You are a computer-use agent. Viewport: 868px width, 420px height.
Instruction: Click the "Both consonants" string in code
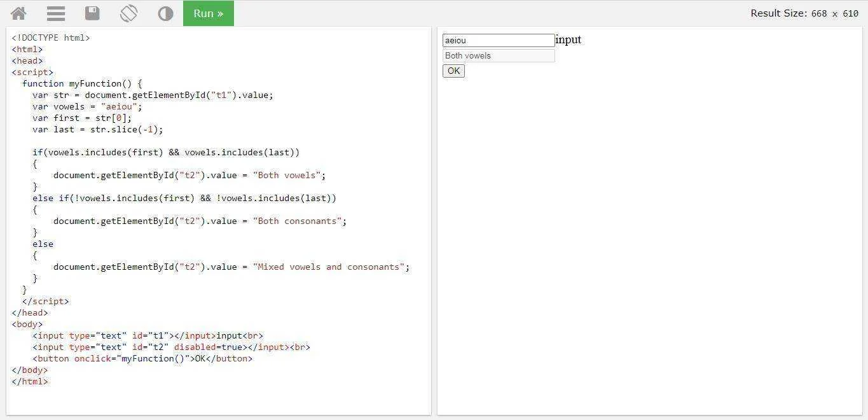[x=297, y=221]
